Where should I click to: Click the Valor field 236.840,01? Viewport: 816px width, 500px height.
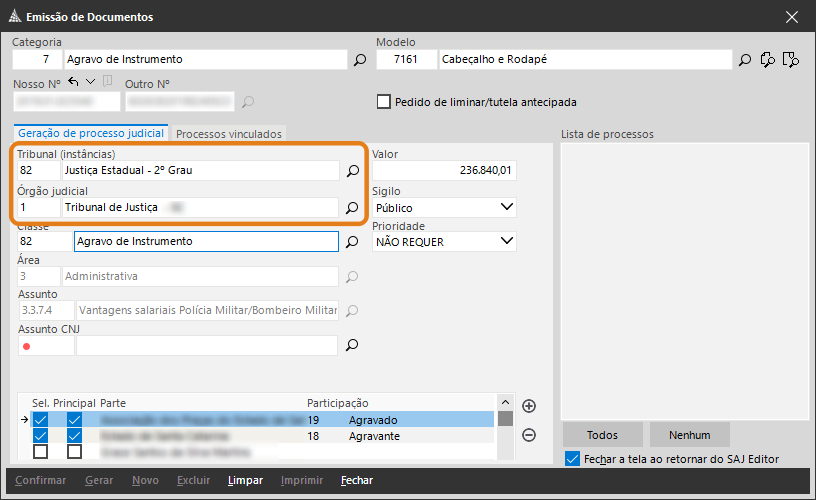click(444, 170)
